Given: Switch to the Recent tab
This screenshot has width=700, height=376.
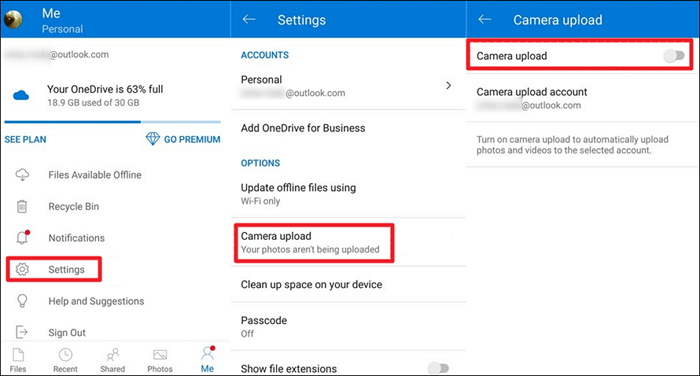Looking at the screenshot, I should (65, 360).
